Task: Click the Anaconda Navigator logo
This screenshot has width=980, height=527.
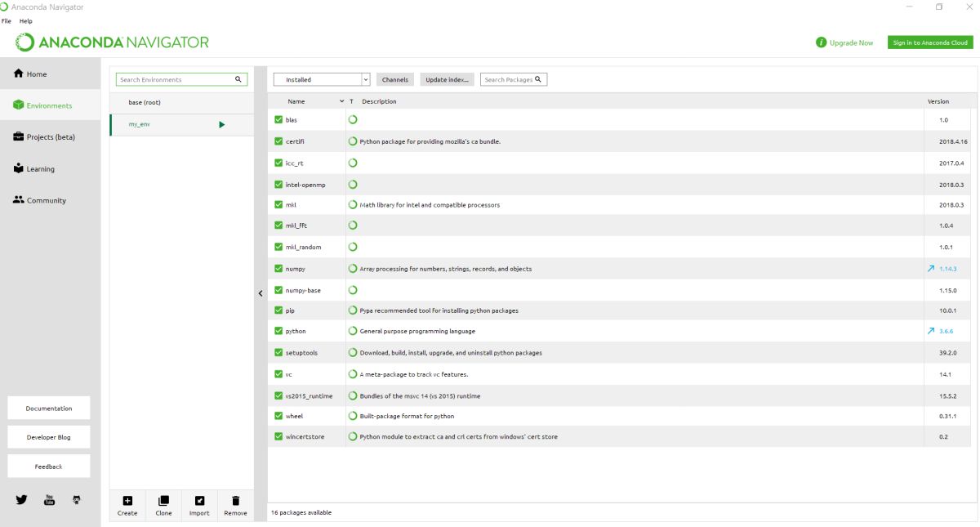Action: pyautogui.click(x=112, y=42)
